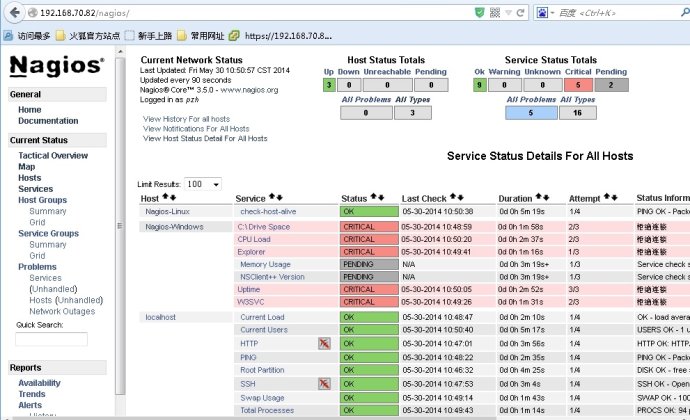Open the Alerts link under Reports
The image size is (690, 420).
(x=30, y=405)
